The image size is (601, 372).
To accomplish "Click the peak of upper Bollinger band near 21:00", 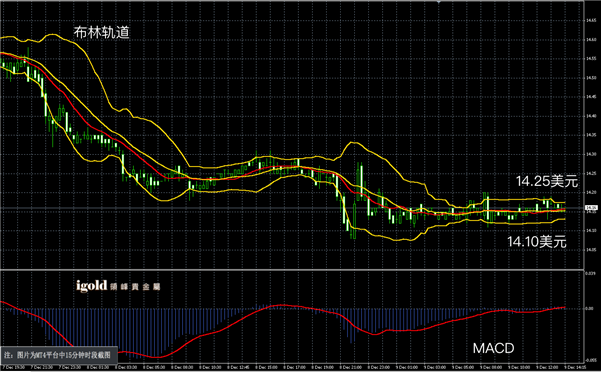I will click(353, 143).
